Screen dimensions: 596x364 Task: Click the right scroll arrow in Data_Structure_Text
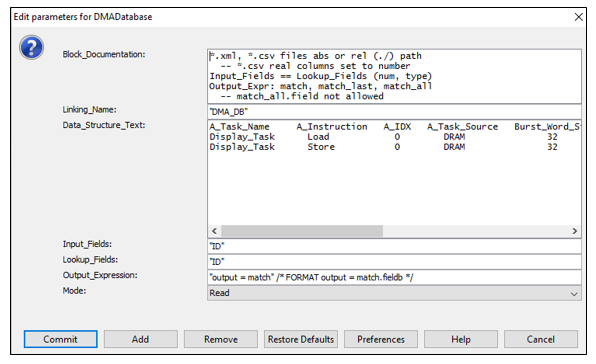(574, 231)
